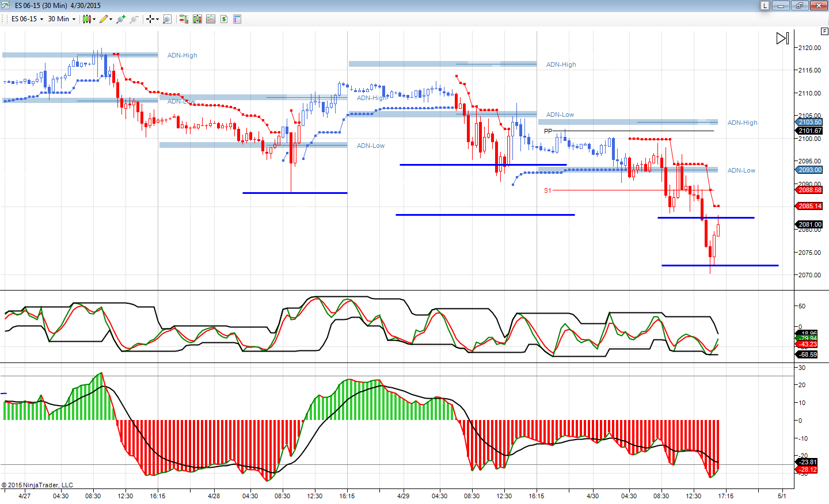Minimize the chart window

(x=781, y=5)
